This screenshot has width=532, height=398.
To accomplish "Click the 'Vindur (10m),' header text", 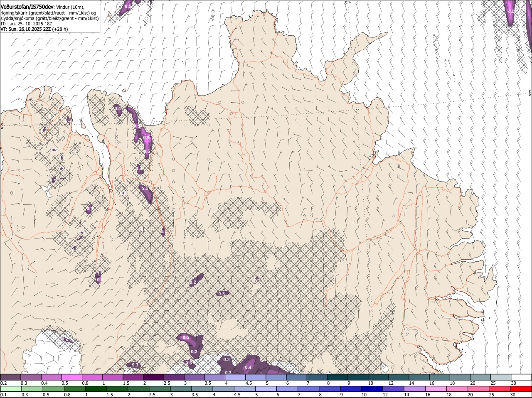I will coord(70,7).
